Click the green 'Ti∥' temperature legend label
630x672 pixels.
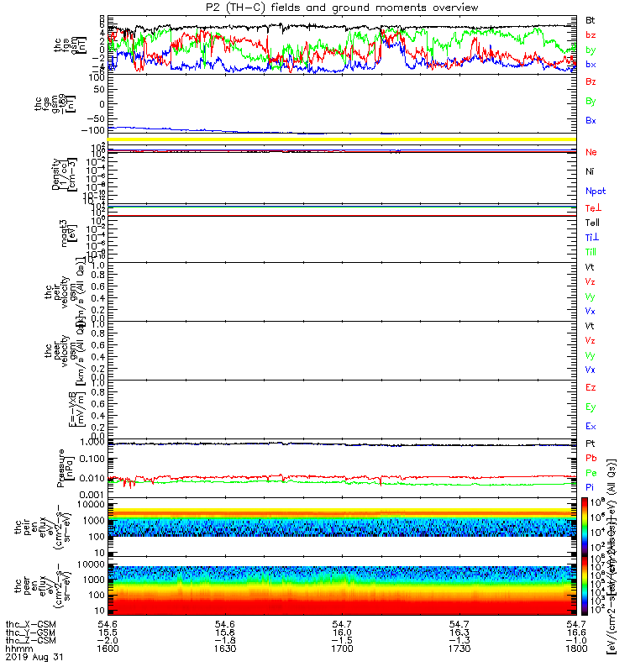[x=591, y=252]
